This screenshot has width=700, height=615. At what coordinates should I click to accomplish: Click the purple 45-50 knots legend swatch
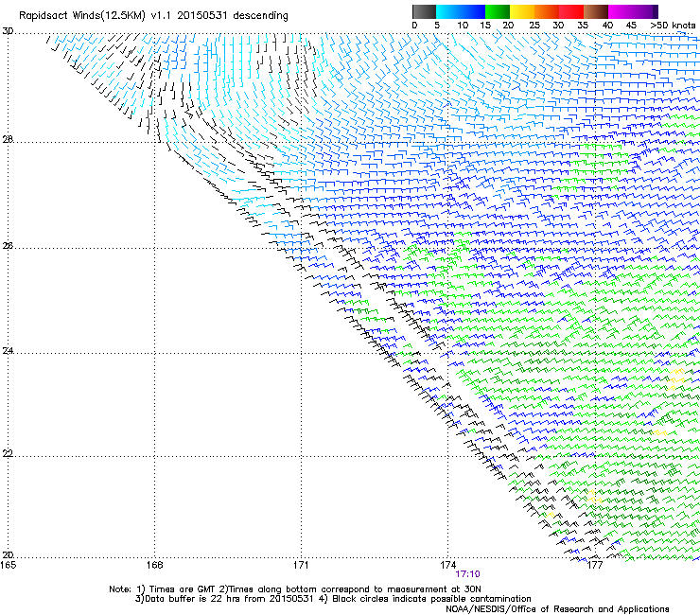(645, 11)
